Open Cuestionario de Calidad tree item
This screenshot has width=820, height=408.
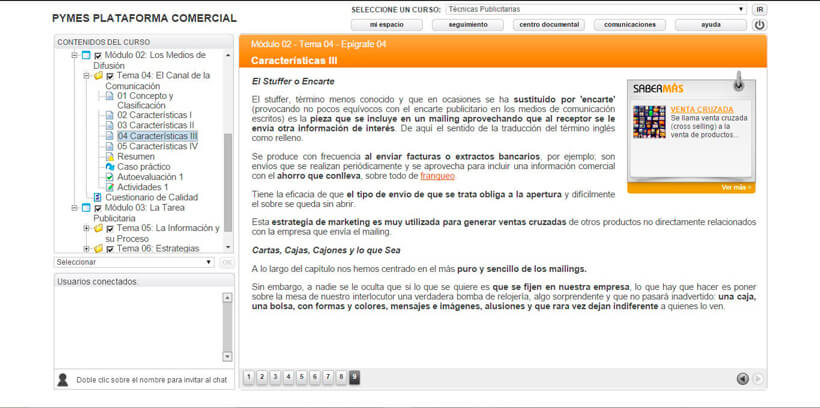(152, 198)
